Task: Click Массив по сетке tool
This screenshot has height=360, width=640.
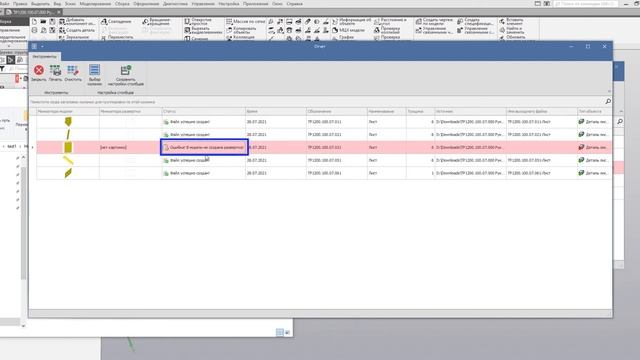Action: pos(246,21)
